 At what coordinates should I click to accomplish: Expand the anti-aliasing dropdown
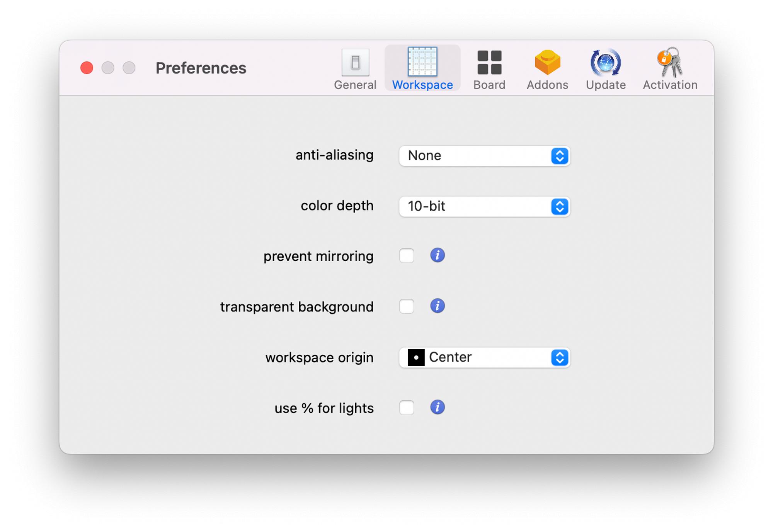coord(484,156)
